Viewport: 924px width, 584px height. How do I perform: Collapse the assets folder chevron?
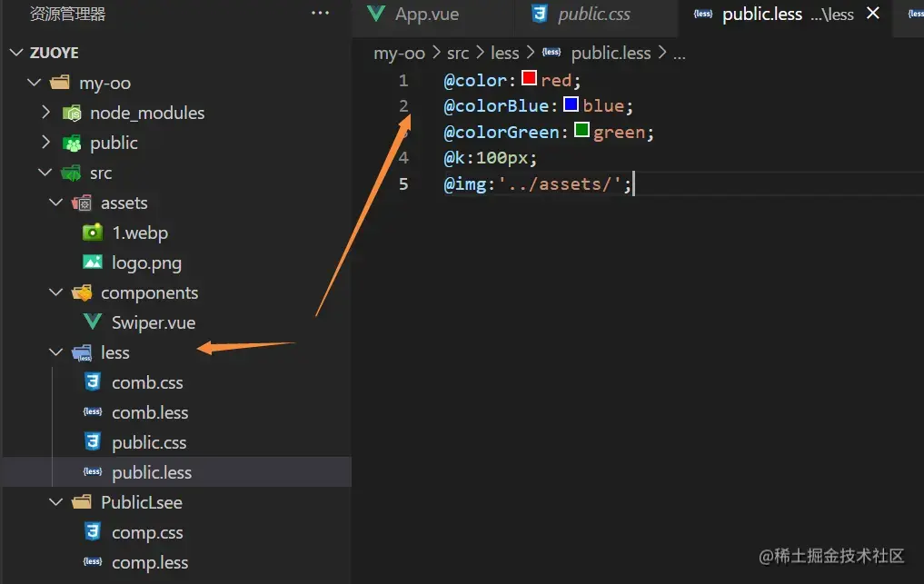point(56,203)
